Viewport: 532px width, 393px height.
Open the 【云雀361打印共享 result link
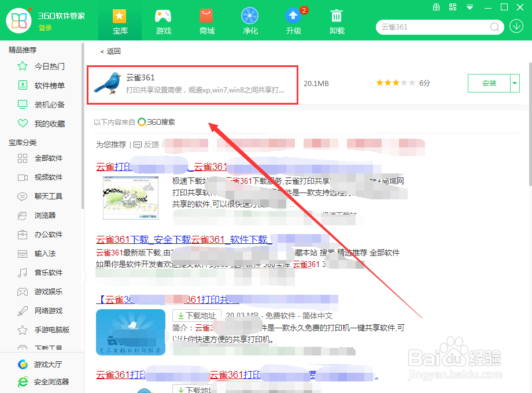(x=168, y=299)
